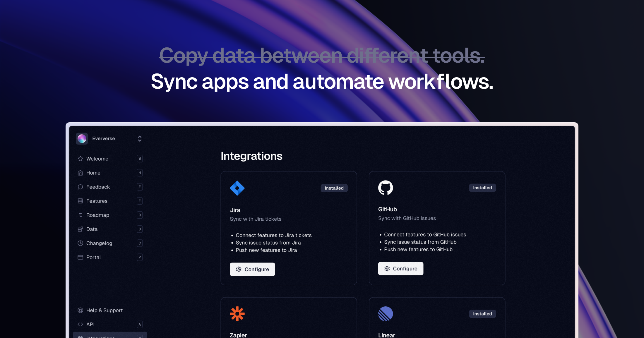Screen dimensions: 644x338
Task: Open the Portal sidebar item
Action: click(93, 257)
